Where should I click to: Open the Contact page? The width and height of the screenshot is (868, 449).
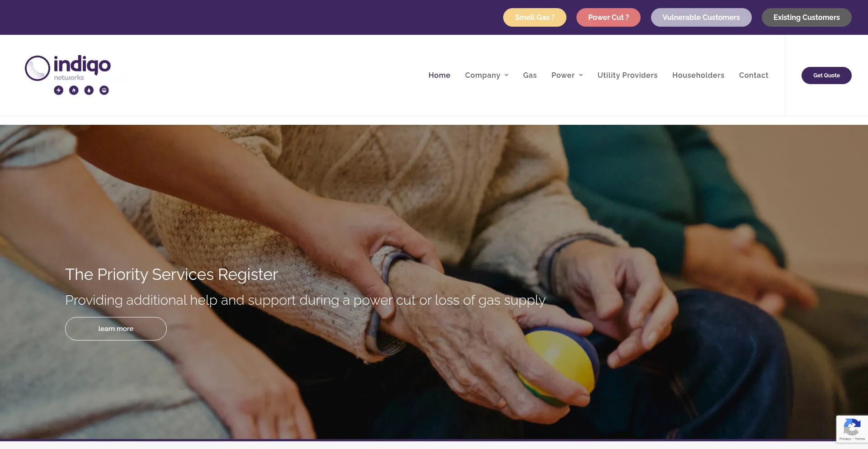[754, 75]
